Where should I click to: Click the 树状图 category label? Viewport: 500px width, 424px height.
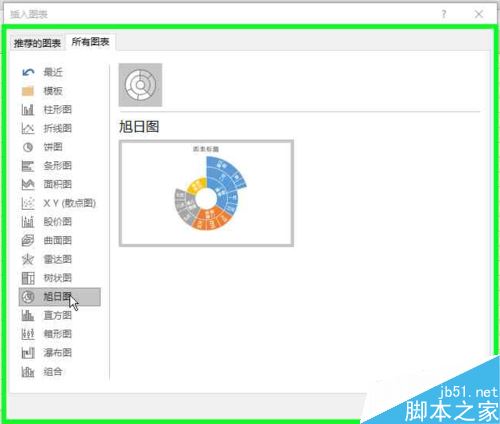58,278
